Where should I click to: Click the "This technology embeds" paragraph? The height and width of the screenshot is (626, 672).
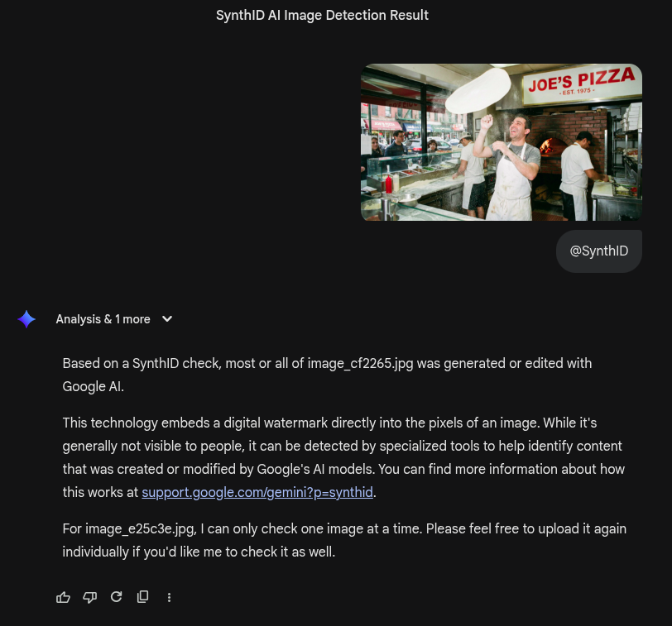point(343,457)
